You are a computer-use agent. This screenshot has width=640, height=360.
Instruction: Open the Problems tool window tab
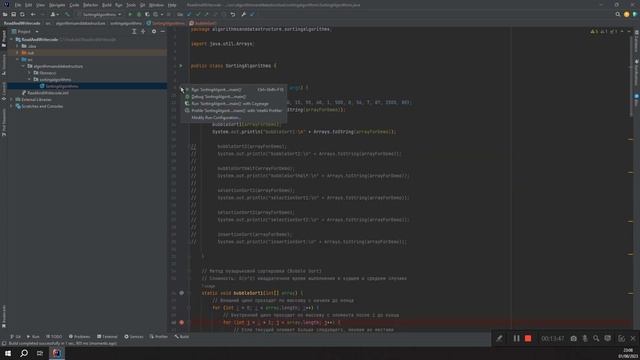pyautogui.click(x=79, y=337)
